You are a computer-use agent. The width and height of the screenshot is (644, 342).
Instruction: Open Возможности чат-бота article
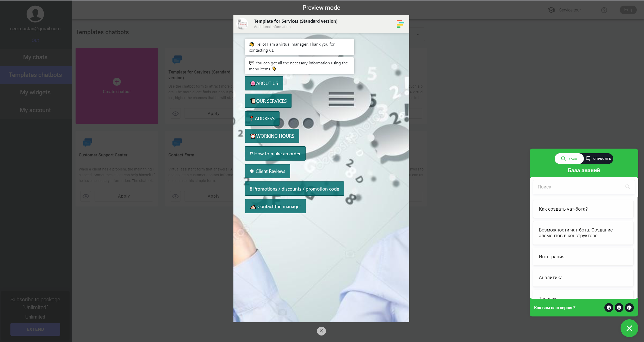click(x=583, y=233)
